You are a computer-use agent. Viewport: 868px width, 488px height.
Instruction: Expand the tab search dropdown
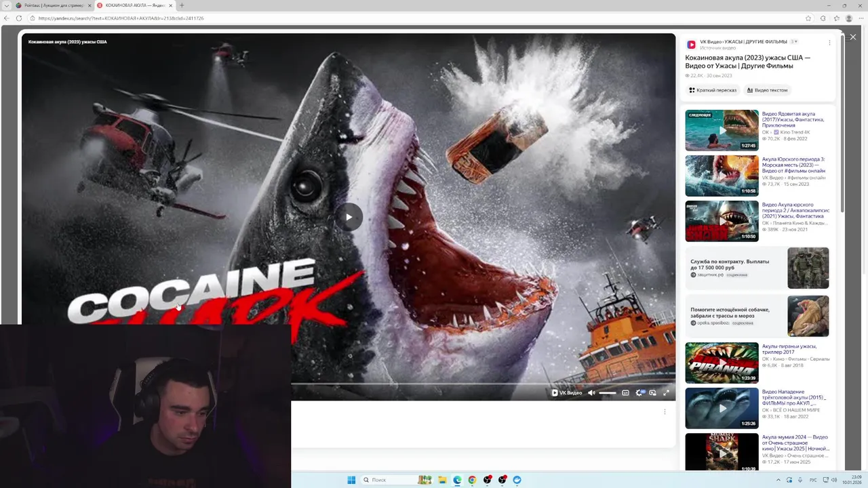(7, 5)
